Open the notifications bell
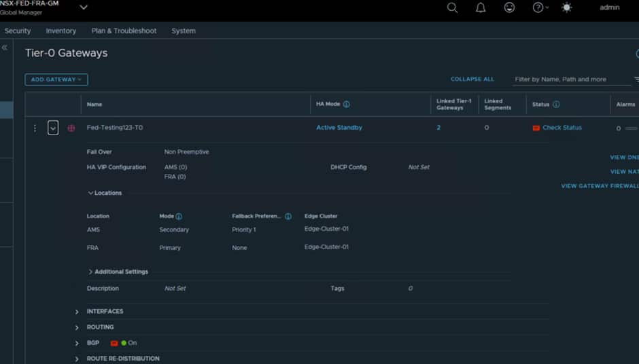Viewport: 639px width, 364px height. 481,7
